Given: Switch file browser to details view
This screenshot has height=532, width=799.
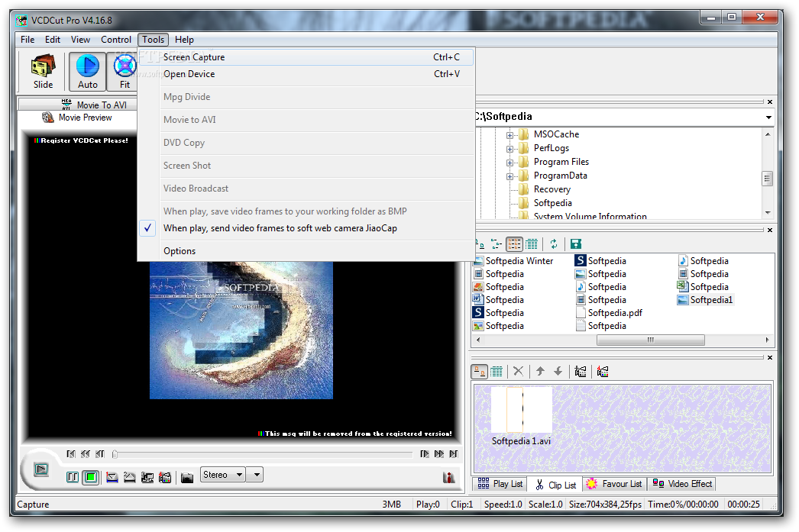Looking at the screenshot, I should [x=532, y=243].
